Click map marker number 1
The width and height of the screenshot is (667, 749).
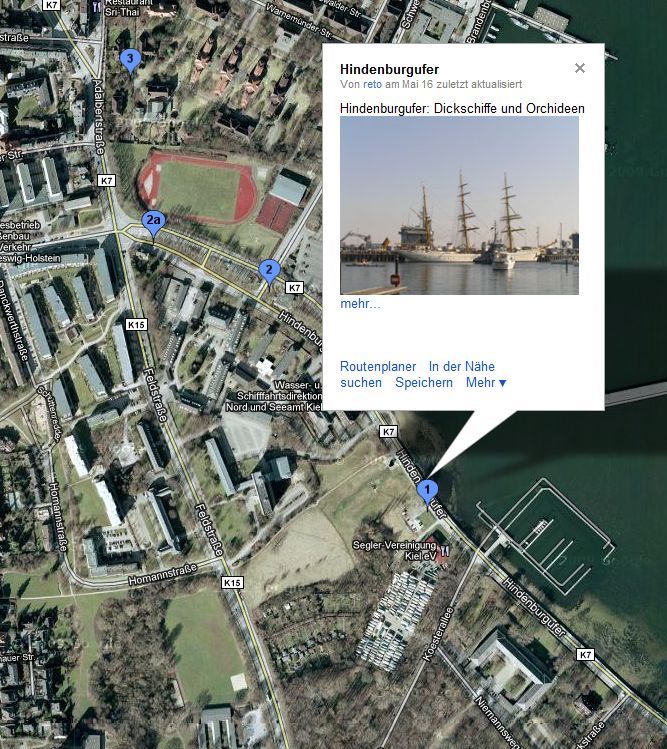pos(427,491)
